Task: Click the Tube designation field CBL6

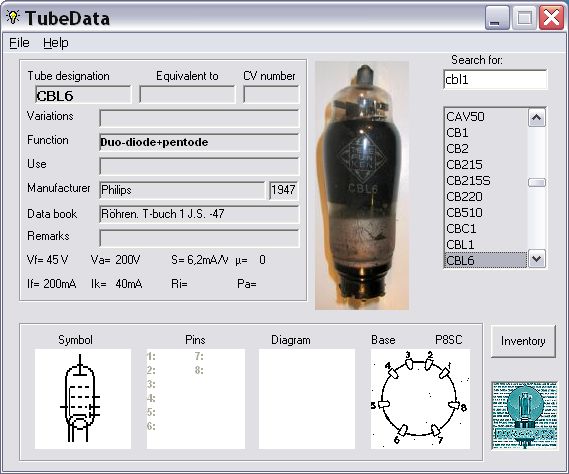Action: [83, 95]
